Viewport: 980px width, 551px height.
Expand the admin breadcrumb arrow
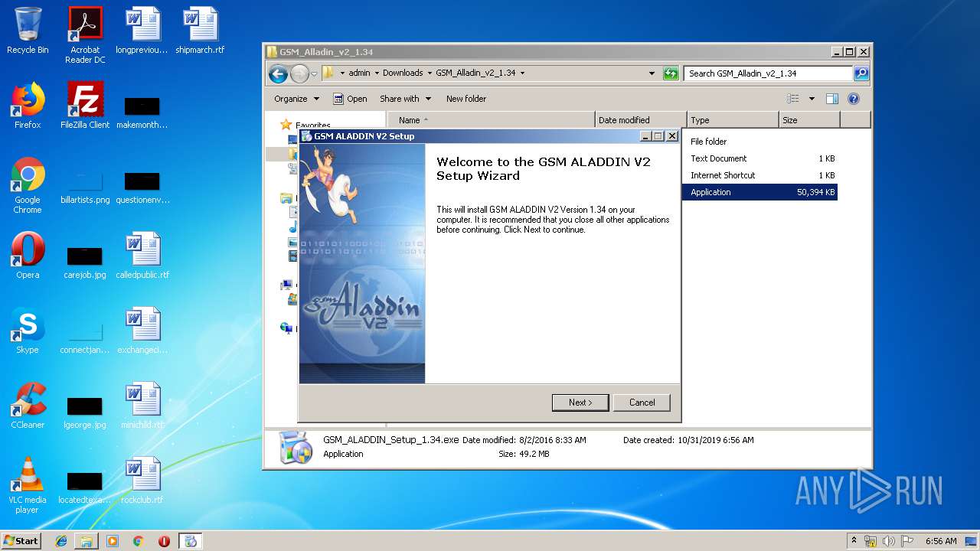377,73
